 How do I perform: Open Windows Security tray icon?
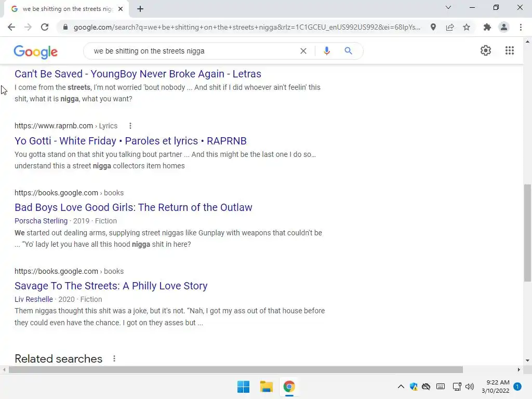414,387
